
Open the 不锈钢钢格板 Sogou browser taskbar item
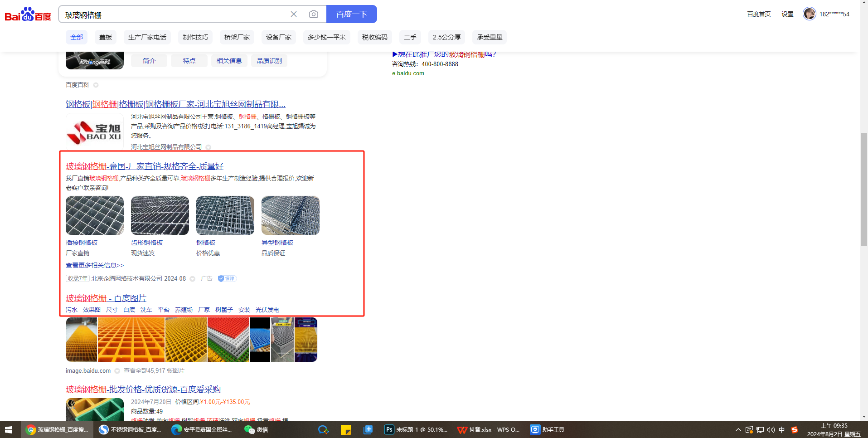click(x=131, y=429)
